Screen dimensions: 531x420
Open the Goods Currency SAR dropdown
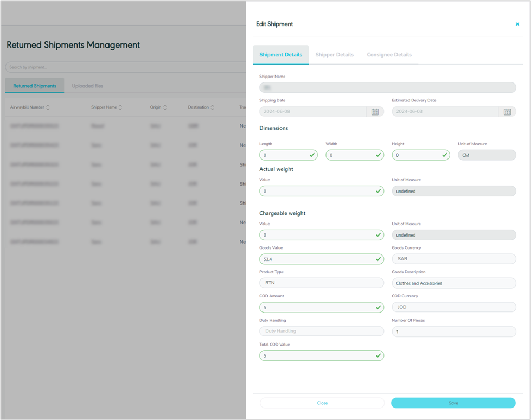tap(453, 259)
